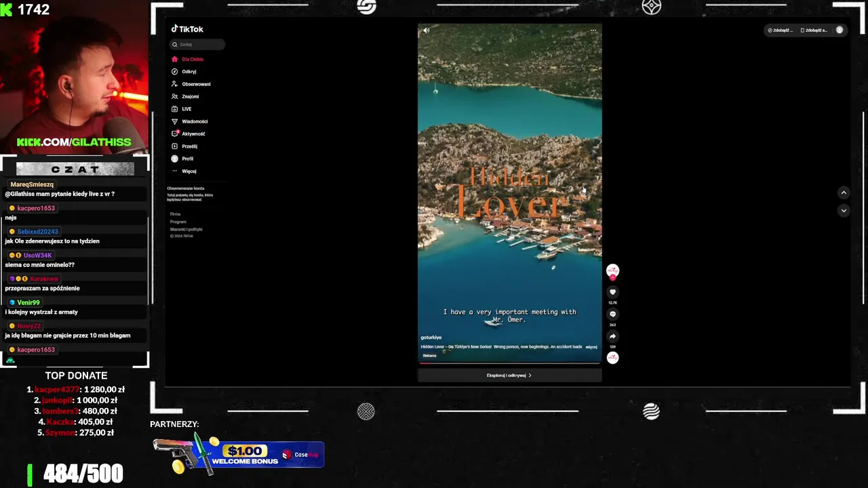Image resolution: width=868 pixels, height=488 pixels.
Task: Open the Aktywność notifications
Action: (x=193, y=134)
